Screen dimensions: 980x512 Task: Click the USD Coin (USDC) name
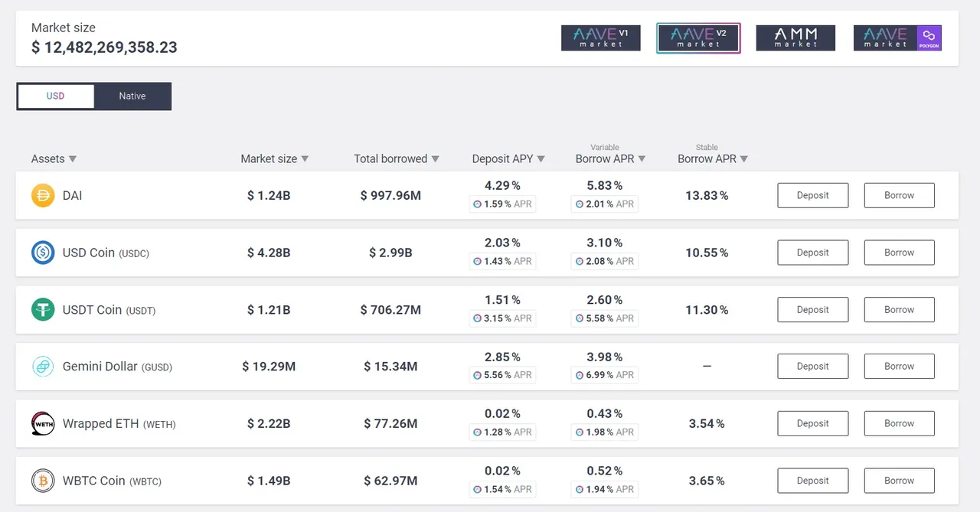pyautogui.click(x=106, y=253)
